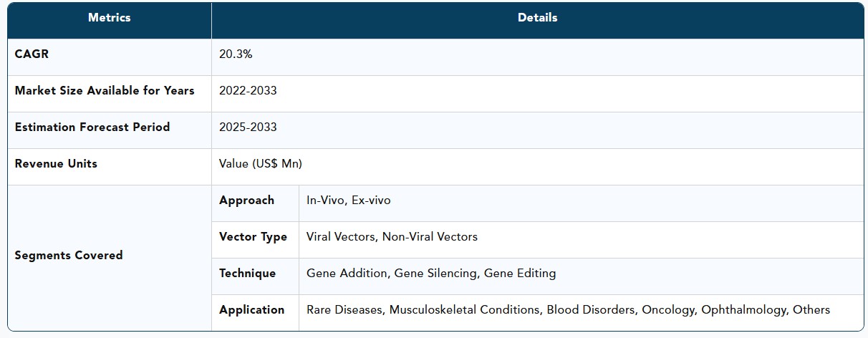
Task: Click the Details column header
Action: pos(537,18)
